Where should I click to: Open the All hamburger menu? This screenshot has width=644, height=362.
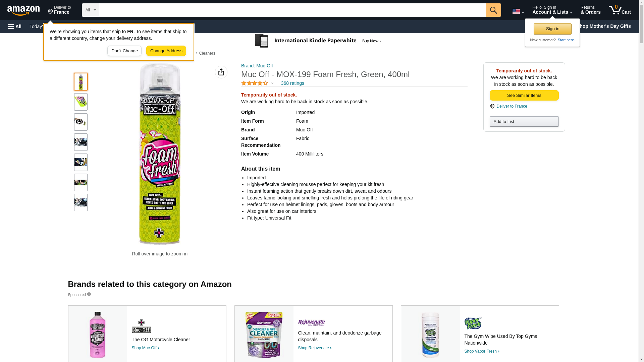[15, 26]
